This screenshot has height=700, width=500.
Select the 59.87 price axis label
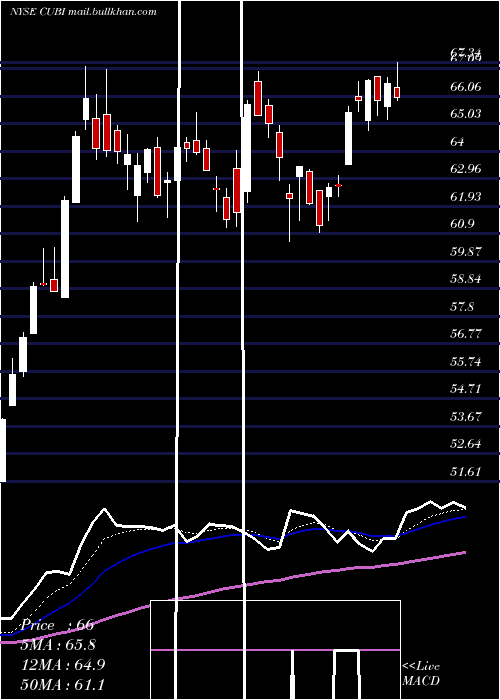coord(466,251)
